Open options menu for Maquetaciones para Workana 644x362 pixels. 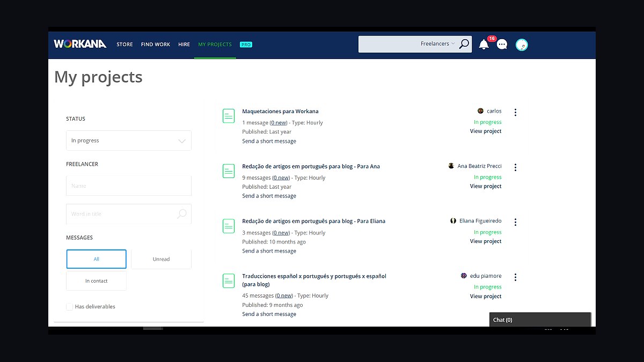point(515,112)
